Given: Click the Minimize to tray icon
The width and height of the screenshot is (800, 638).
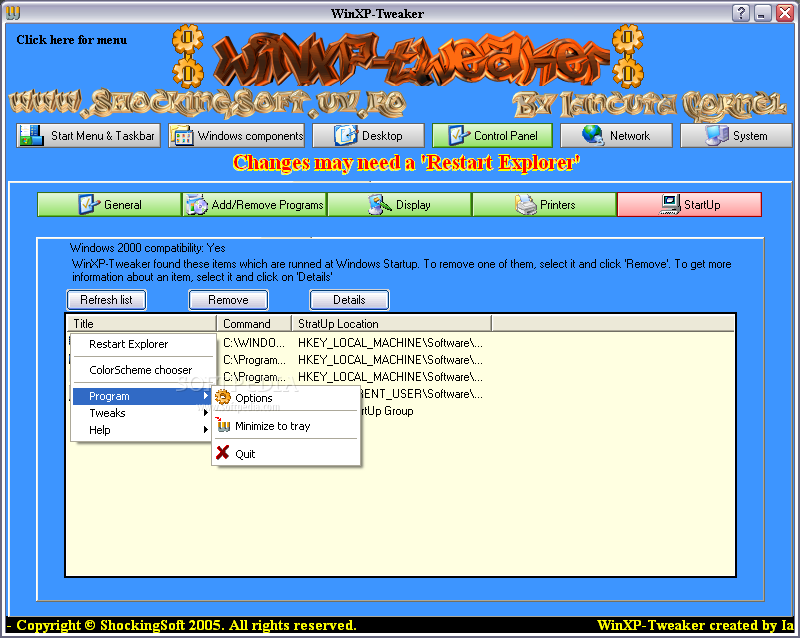Looking at the screenshot, I should coord(223,425).
